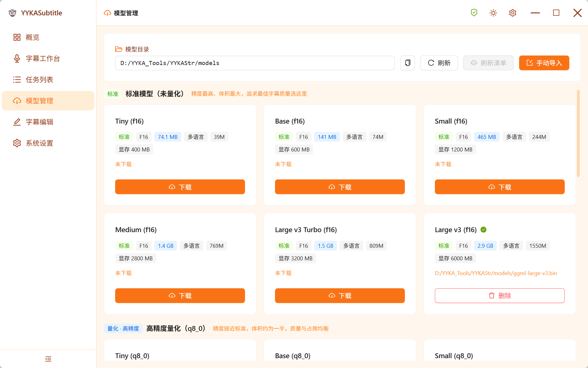Click the 显存 6000 MB tag
Image resolution: width=588 pixels, height=368 pixels.
(455, 258)
